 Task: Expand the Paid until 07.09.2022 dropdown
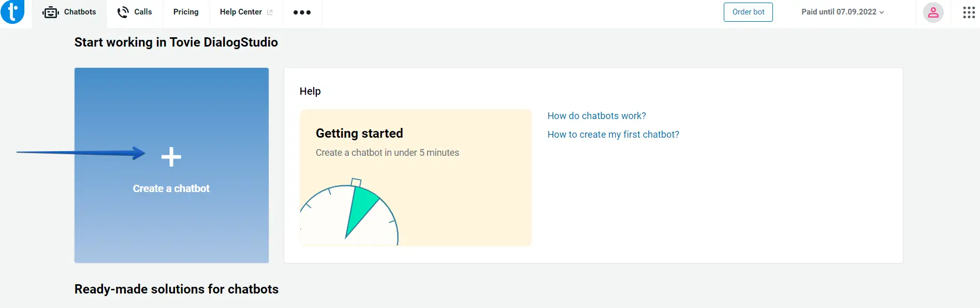839,12
